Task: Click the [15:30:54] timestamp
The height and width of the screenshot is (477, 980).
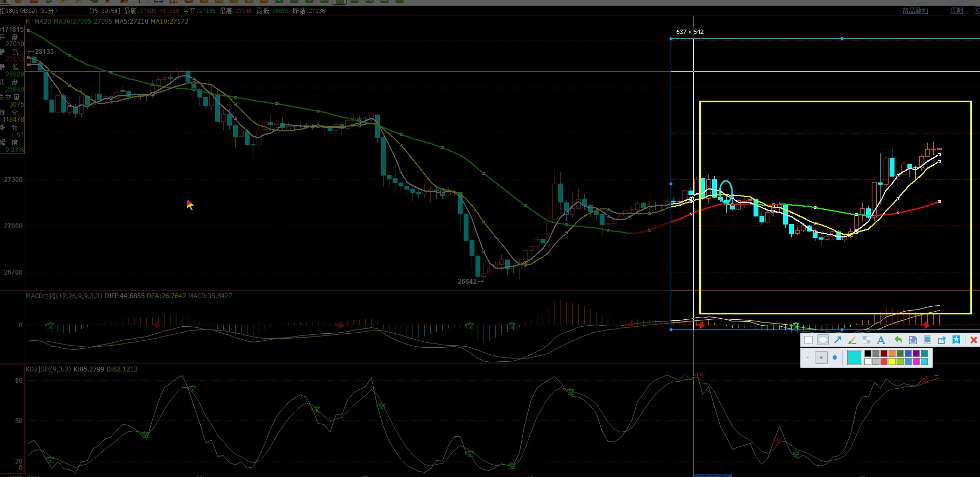Action: (104, 11)
